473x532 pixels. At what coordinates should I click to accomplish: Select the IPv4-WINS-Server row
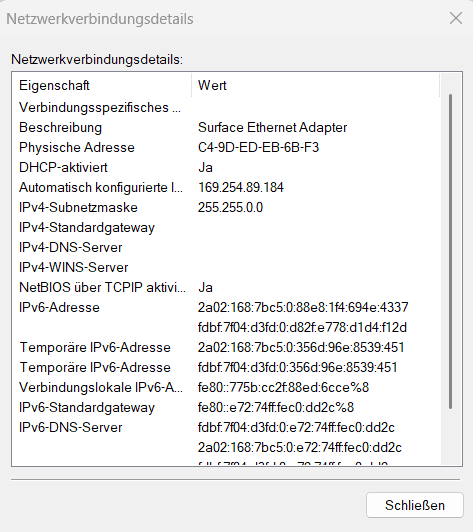click(226, 268)
